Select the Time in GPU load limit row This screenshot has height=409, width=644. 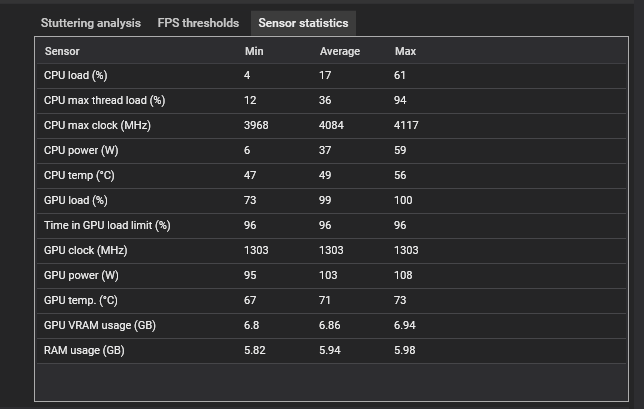tap(331, 226)
